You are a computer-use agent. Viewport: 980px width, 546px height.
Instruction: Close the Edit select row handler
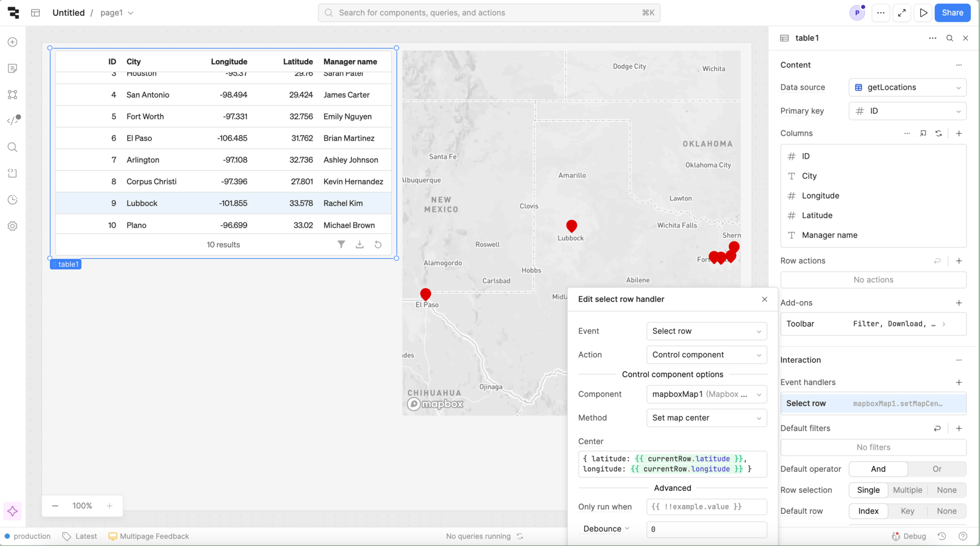pyautogui.click(x=764, y=299)
